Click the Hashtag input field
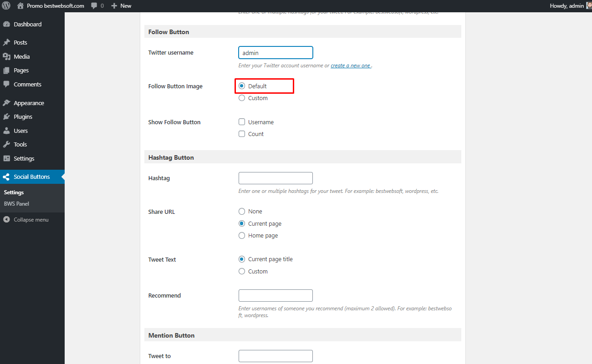Viewport: 592px width, 364px height. coord(276,178)
